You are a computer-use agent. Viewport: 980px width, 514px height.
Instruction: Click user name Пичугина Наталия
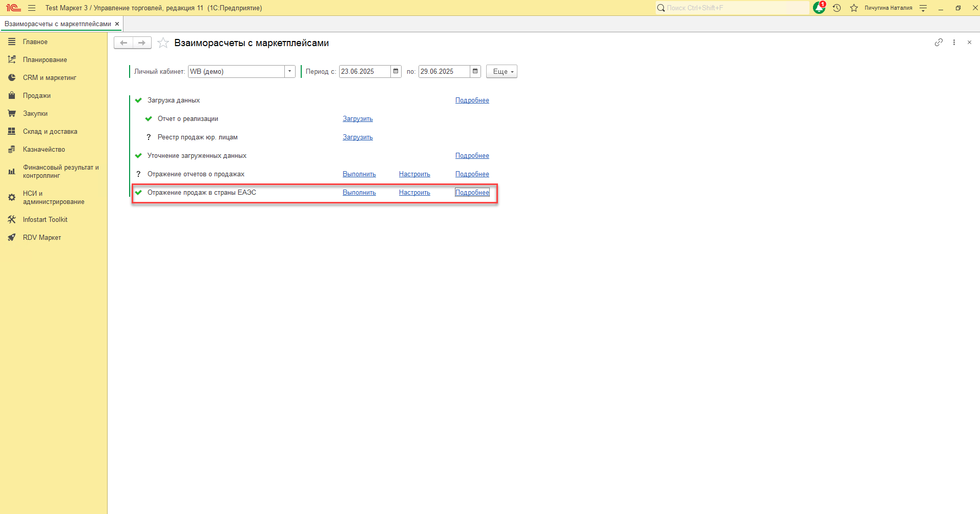pos(888,8)
